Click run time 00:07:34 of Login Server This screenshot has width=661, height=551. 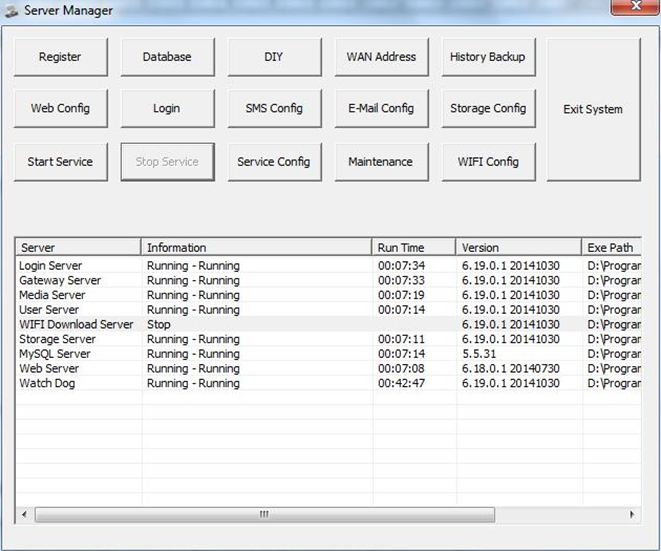401,266
